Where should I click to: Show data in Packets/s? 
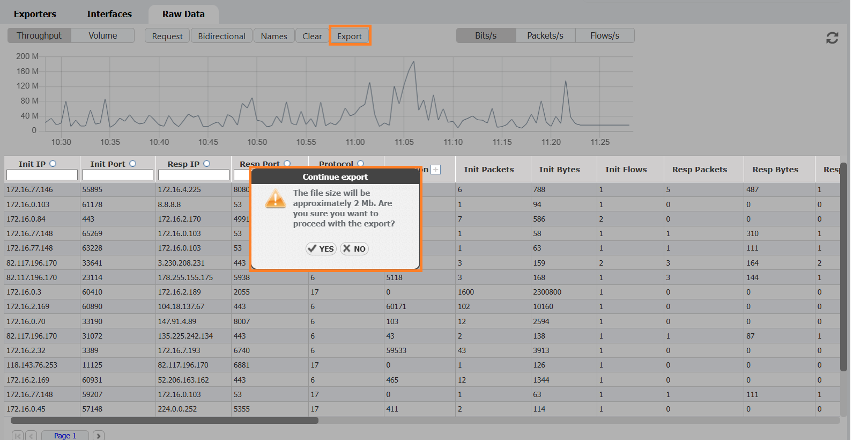(545, 35)
